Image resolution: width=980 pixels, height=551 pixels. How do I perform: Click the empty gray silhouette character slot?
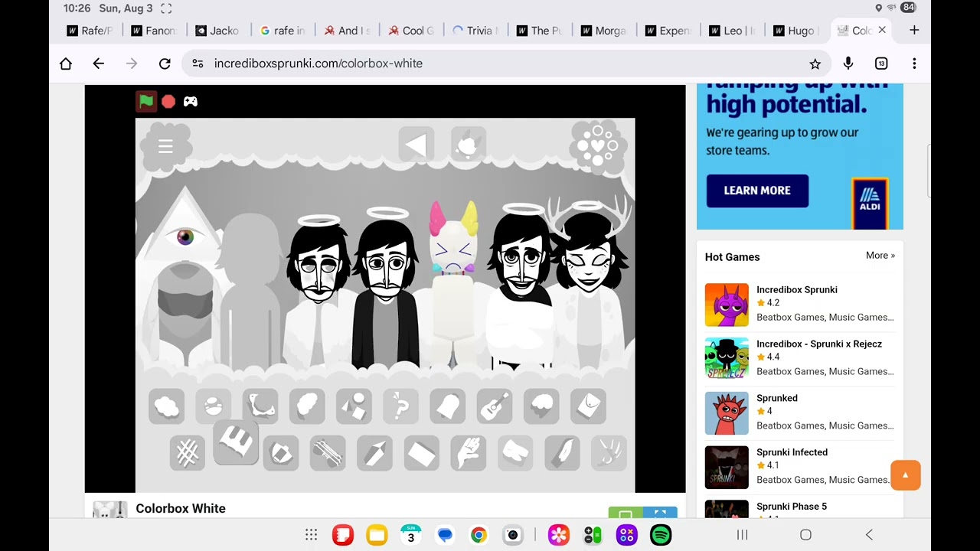(251, 291)
